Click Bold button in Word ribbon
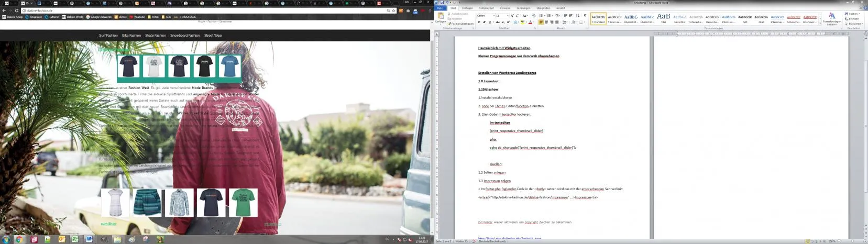 479,22
